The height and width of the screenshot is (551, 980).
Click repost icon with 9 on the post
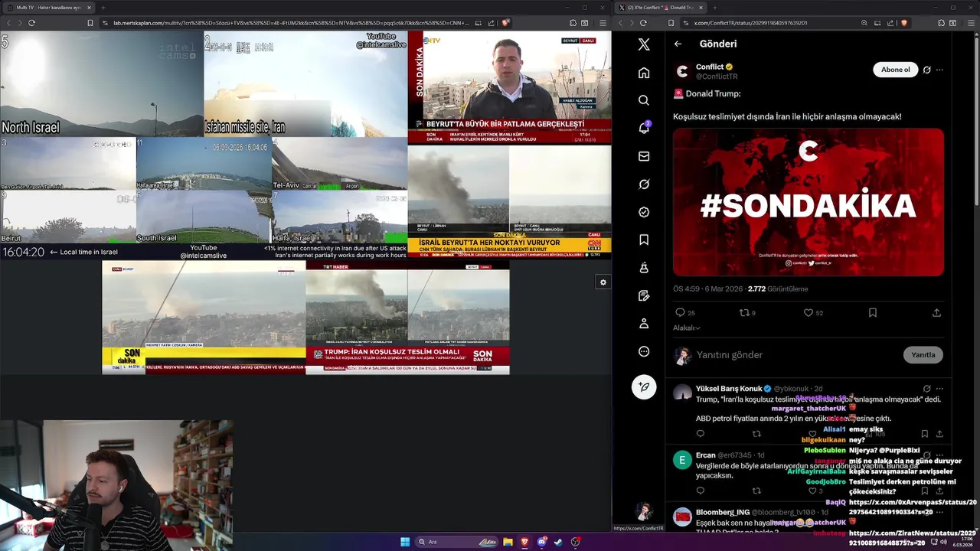(746, 313)
